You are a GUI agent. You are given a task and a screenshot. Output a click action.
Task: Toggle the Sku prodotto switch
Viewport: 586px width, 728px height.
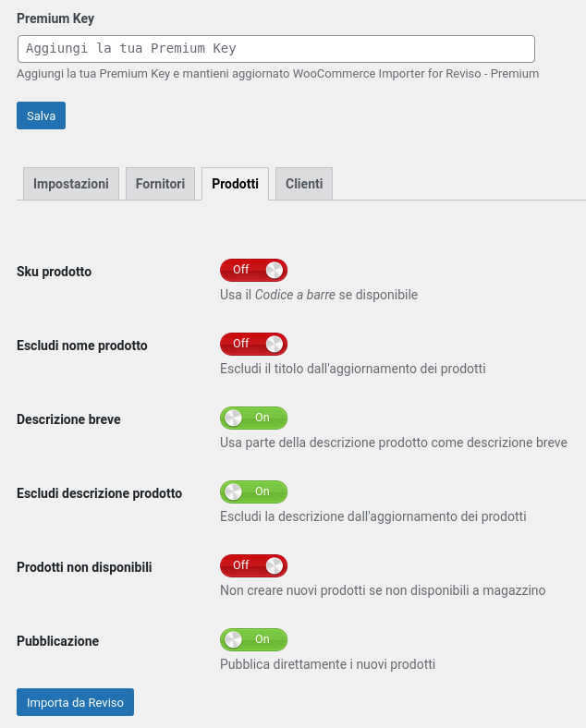[x=253, y=270]
